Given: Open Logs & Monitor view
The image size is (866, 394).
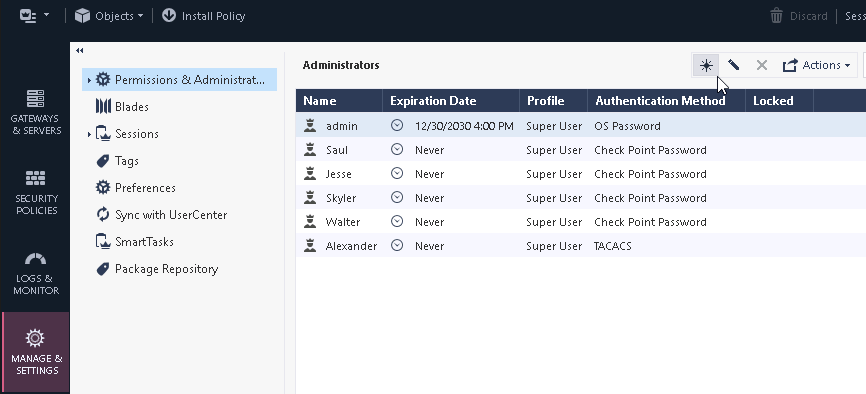Looking at the screenshot, I should point(36,272).
